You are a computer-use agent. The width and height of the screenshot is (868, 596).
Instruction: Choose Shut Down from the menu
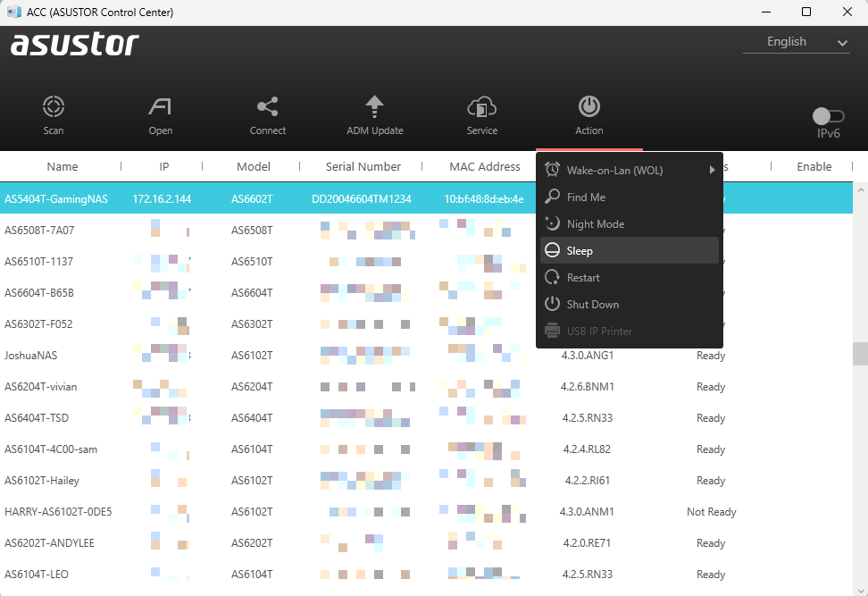click(x=630, y=304)
